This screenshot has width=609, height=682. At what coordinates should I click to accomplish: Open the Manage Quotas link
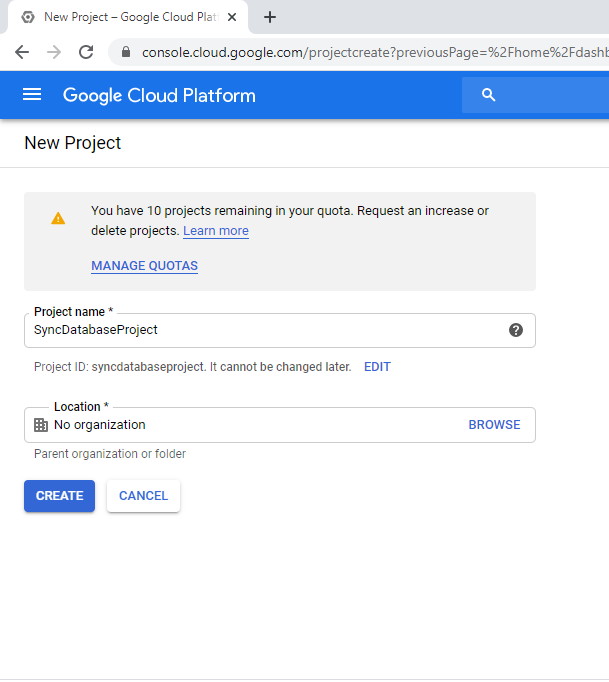point(144,266)
